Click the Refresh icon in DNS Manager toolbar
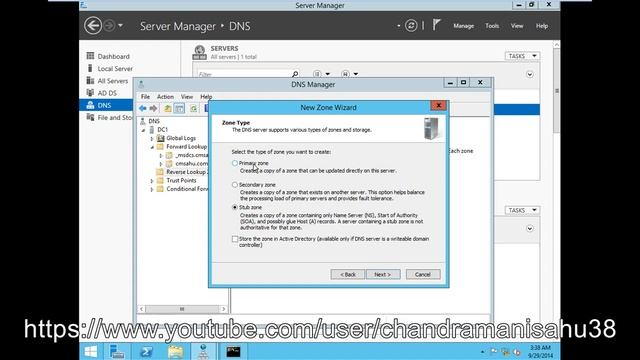Image resolution: width=640 pixels, height=360 pixels. click(x=193, y=108)
